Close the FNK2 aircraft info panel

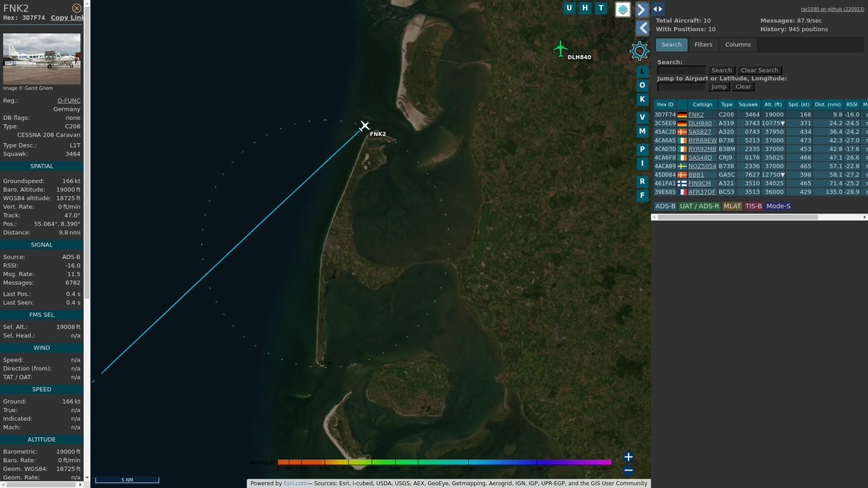tap(77, 8)
